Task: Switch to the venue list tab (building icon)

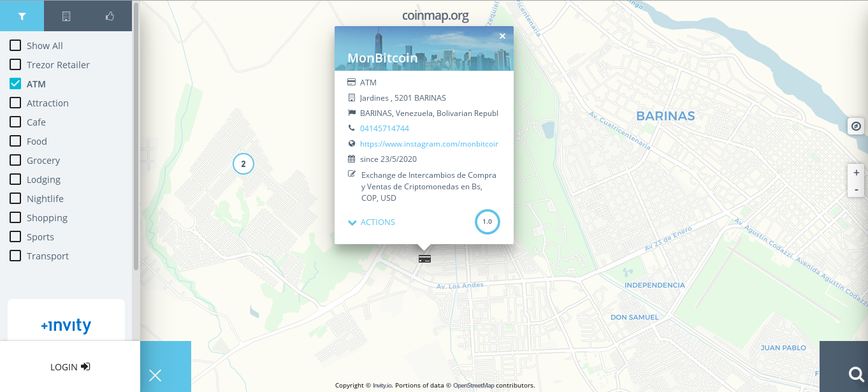Action: click(x=66, y=16)
